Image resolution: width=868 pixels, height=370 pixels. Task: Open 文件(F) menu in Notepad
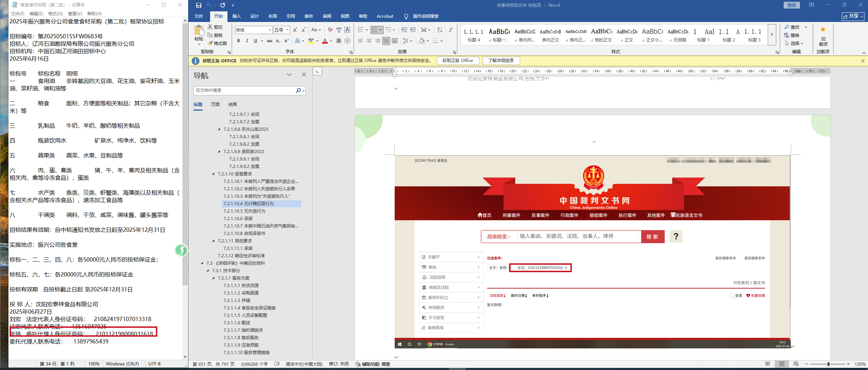(17, 13)
